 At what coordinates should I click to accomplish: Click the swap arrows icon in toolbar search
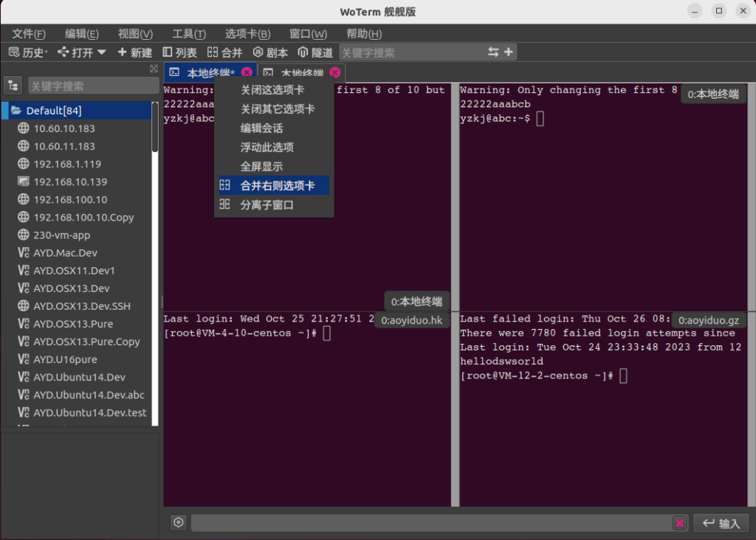[493, 52]
